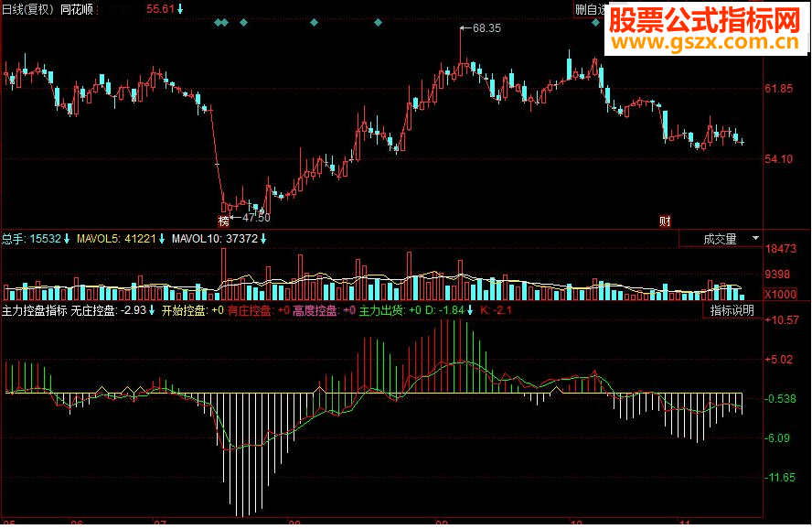Select the 日线(复权) period label
This screenshot has width=812, height=529.
coord(28,9)
